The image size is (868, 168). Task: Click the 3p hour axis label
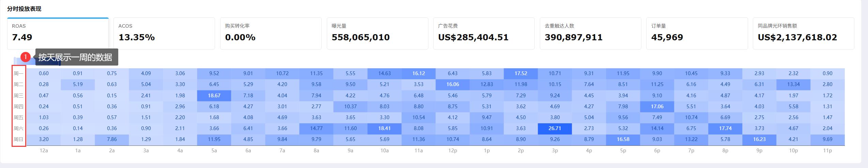pyautogui.click(x=555, y=151)
